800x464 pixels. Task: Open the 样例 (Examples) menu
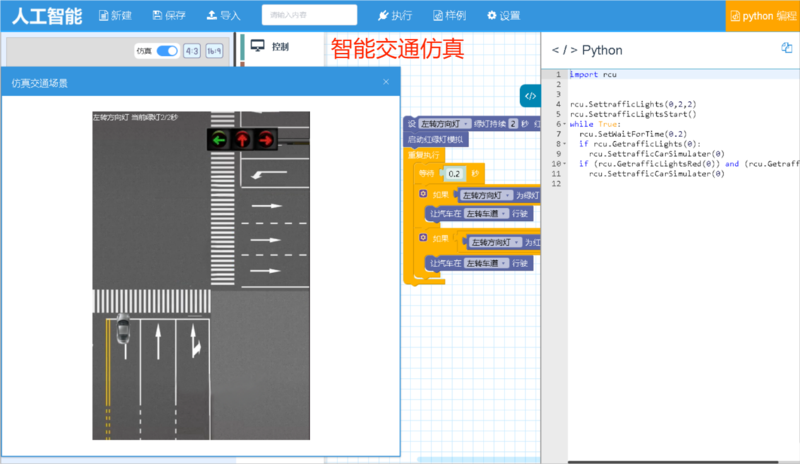coord(449,16)
